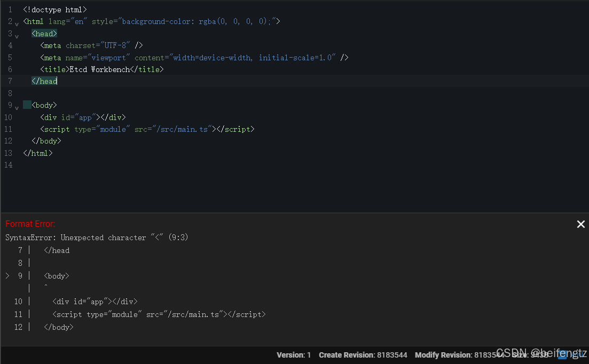This screenshot has height=364, width=589.
Task: Click the error panel's script module snippet
Action: tap(159, 314)
